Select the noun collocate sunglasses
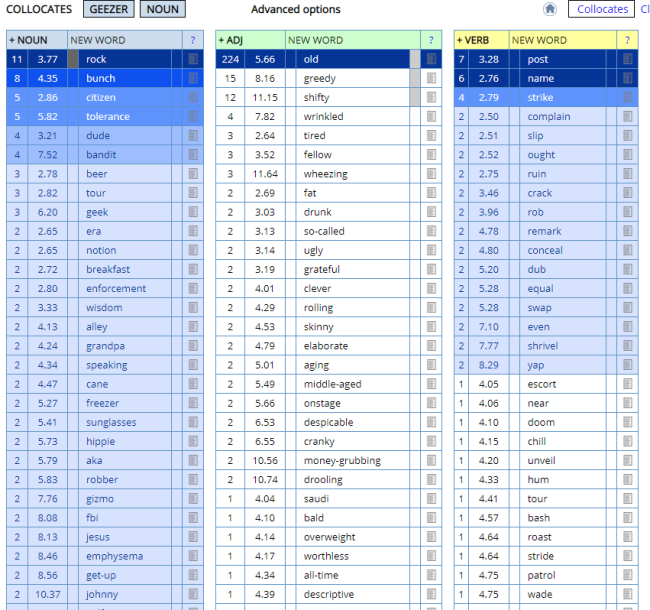The width and height of the screenshot is (650, 610). 111,422
